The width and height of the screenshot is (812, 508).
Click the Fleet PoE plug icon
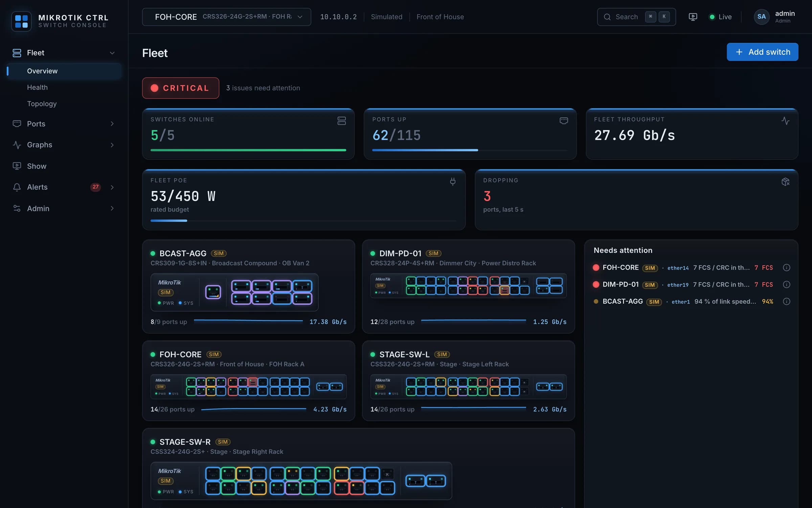coord(453,182)
